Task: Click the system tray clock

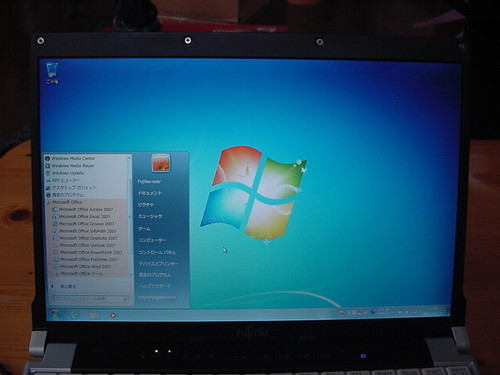Action: (434, 312)
